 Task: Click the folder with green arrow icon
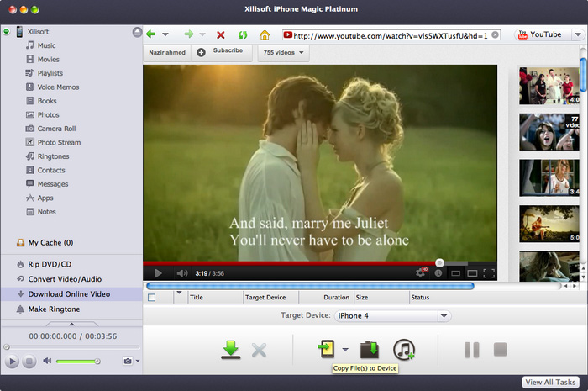370,350
